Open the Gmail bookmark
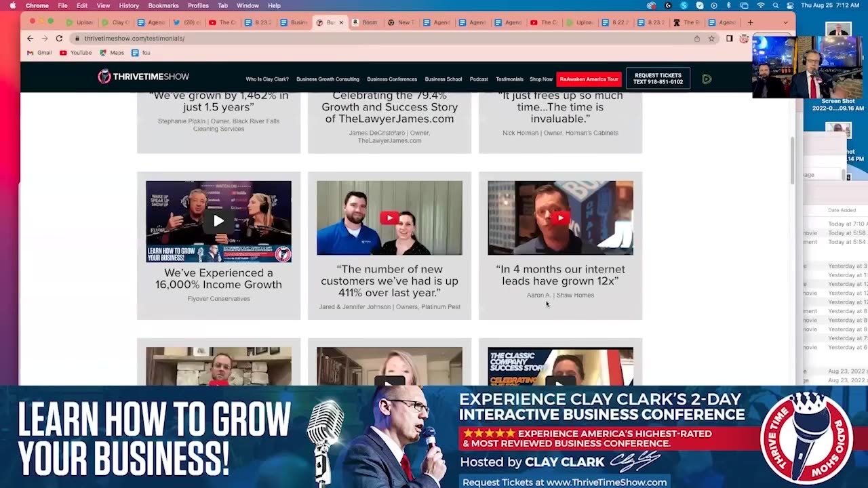Image resolution: width=868 pixels, height=488 pixels. tap(39, 53)
